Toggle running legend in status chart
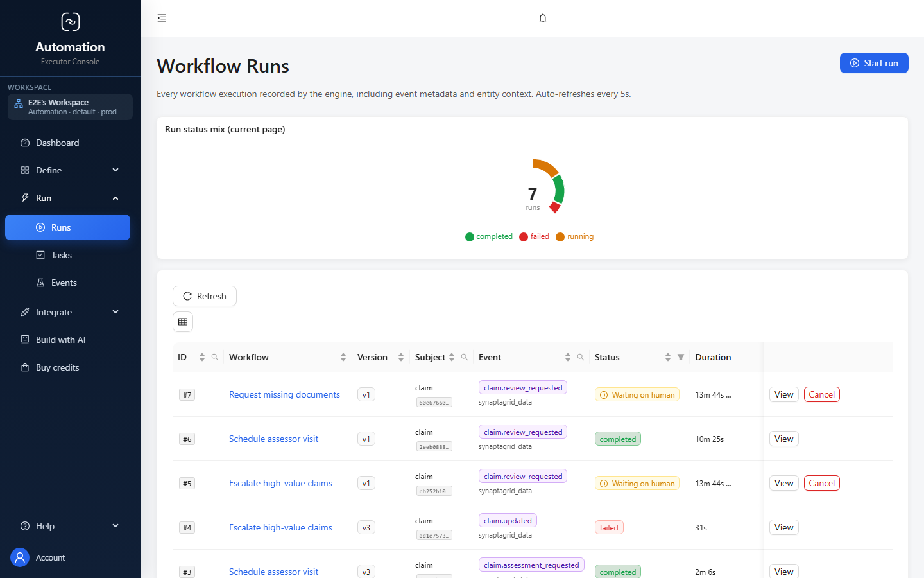The height and width of the screenshot is (578, 924). [575, 236]
